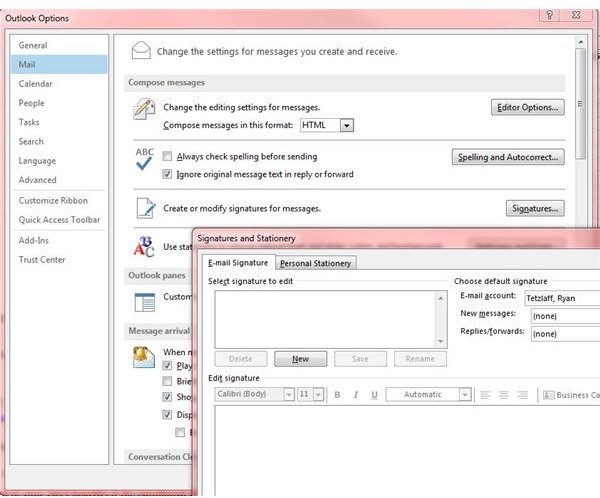This screenshot has width=600, height=498.
Task: Center the signature text
Action: [x=504, y=395]
